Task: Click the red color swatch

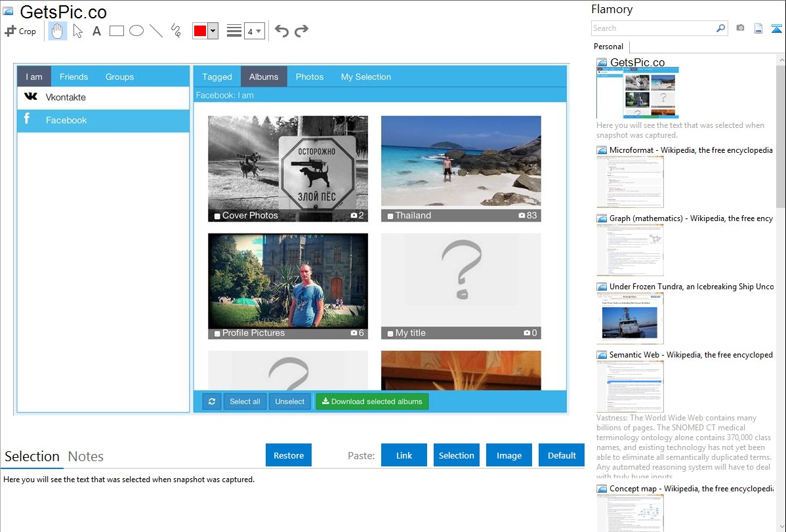Action: coord(200,31)
